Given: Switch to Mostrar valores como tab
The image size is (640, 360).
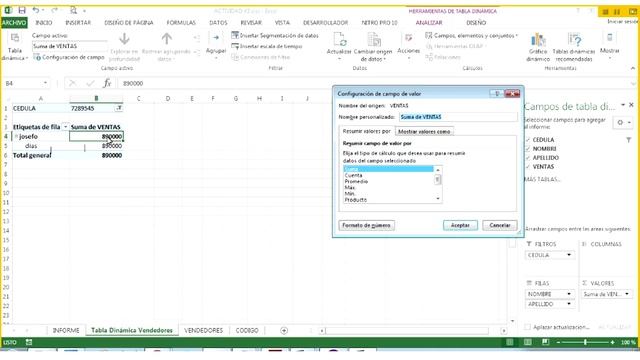Looking at the screenshot, I should 424,131.
